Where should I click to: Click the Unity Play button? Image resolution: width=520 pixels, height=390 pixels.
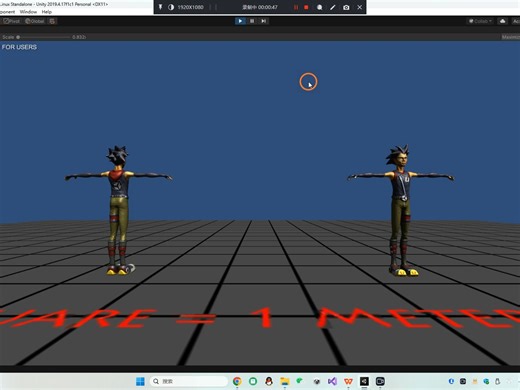(x=240, y=21)
